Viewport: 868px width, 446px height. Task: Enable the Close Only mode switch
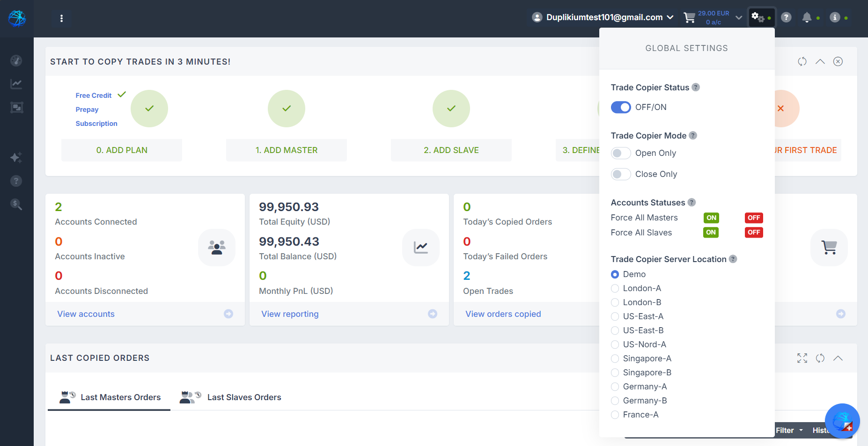point(621,174)
